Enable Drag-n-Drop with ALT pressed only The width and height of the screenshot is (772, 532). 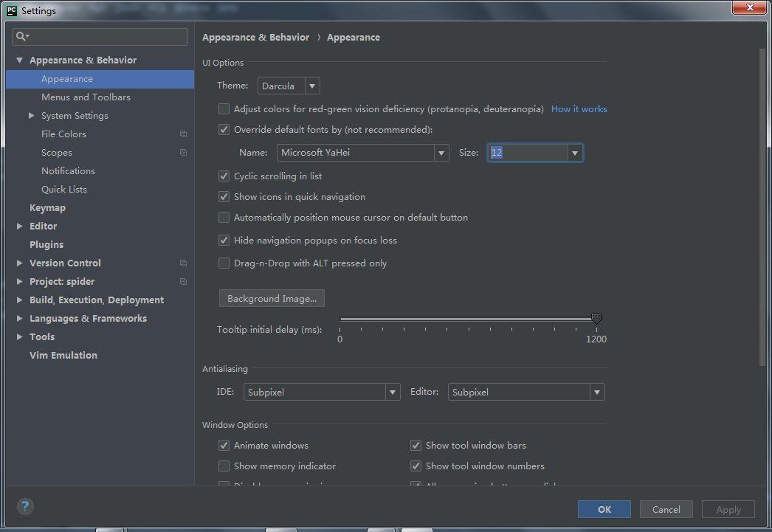224,263
